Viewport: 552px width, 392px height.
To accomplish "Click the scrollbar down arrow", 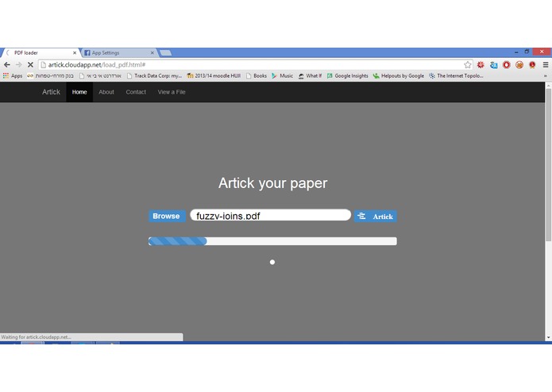I will tap(548, 338).
